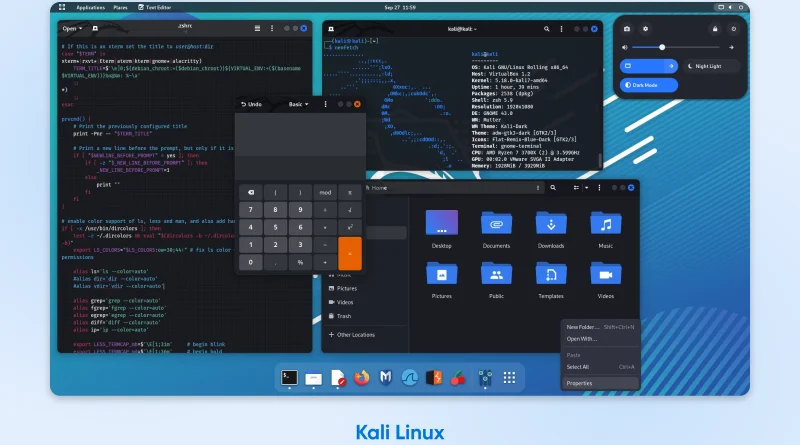Toggle the wired network connection button

coord(641,66)
